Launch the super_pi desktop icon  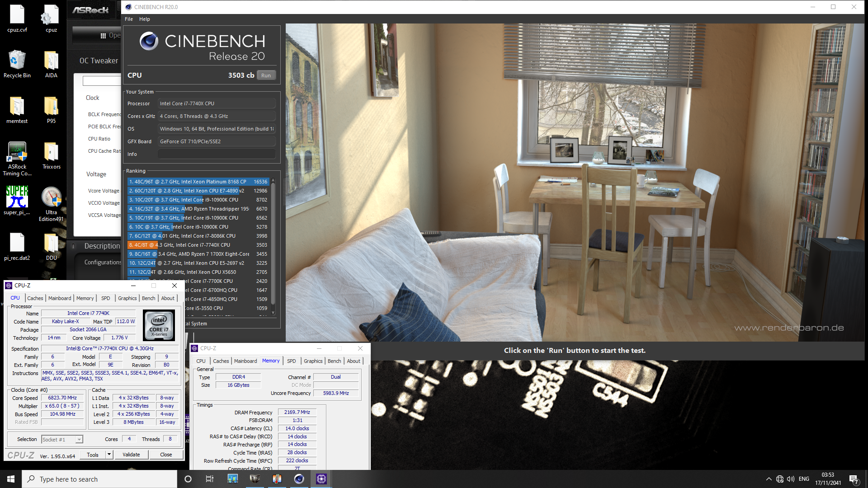pyautogui.click(x=17, y=201)
